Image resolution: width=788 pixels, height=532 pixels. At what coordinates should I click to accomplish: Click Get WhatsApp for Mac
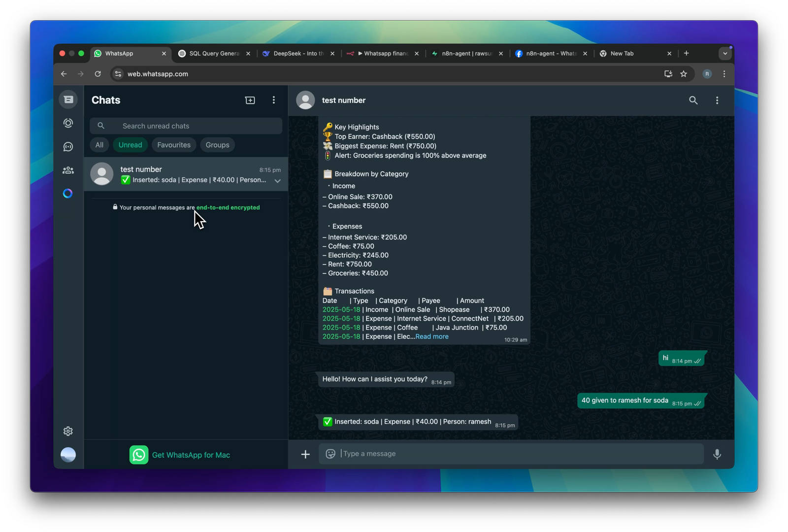[x=180, y=455]
